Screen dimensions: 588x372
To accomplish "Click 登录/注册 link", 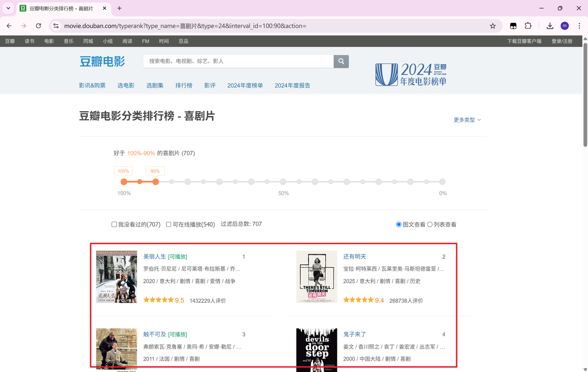I will (562, 41).
